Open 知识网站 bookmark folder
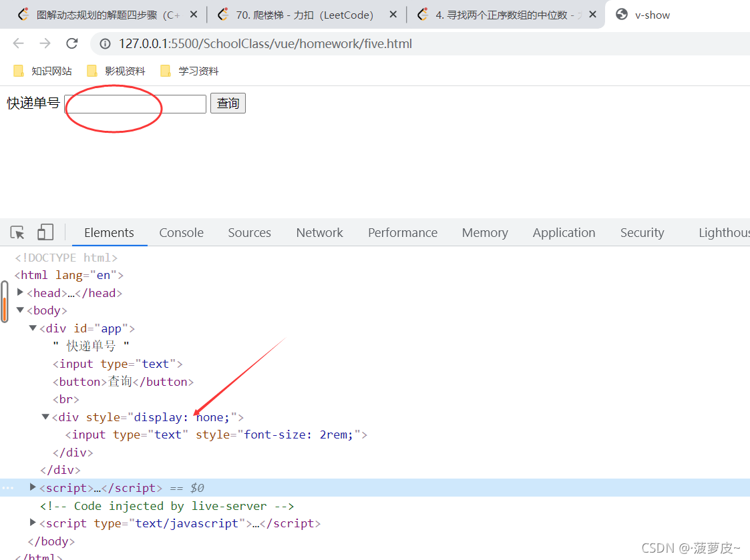Screen dimensions: 750x560 pos(43,71)
